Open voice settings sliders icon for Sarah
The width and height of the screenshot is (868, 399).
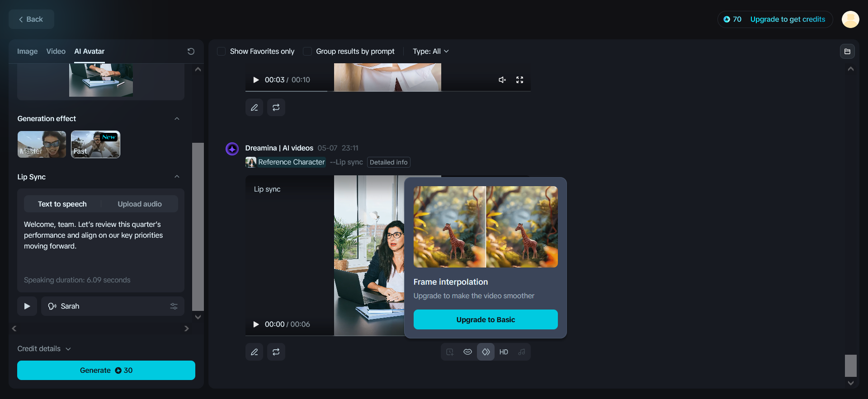[x=174, y=306]
